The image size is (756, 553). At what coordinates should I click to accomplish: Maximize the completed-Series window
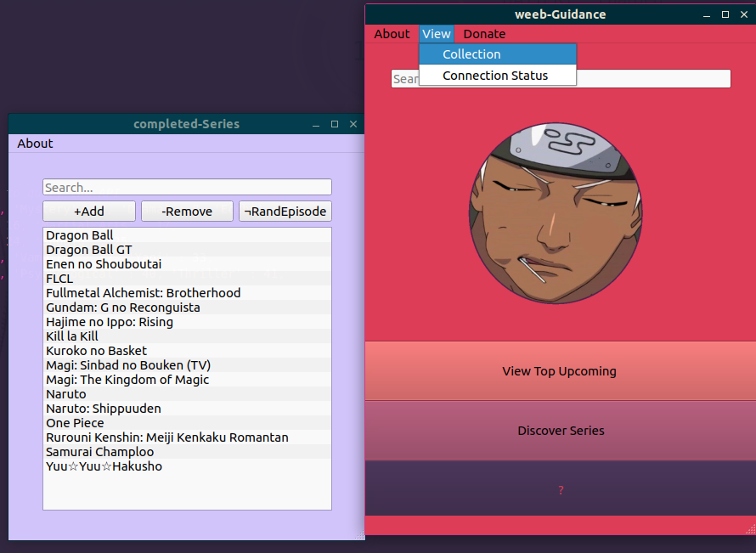335,125
